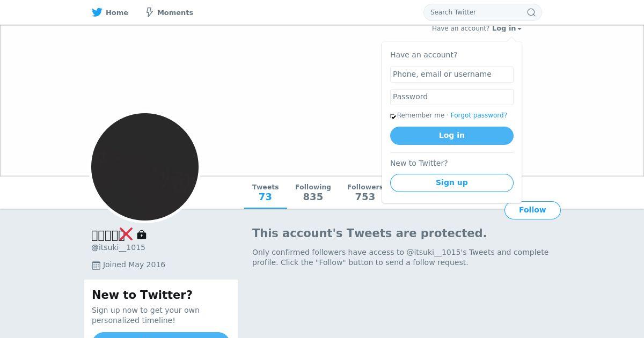Viewport: 644px width, 338px height.
Task: Open the Following tab showing 835
Action: point(313,192)
